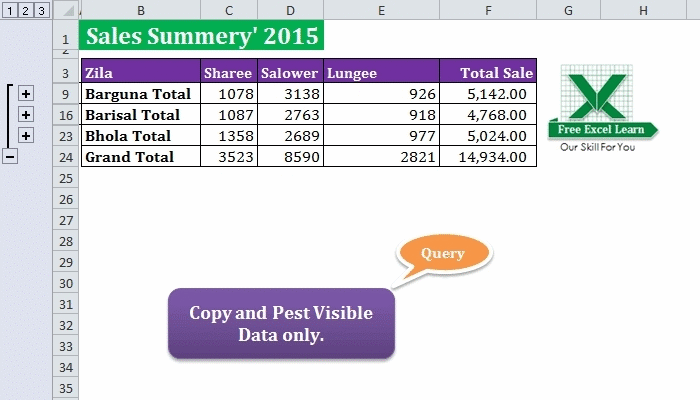Select the Grand Total value 14,934.00
700x400 pixels.
click(487, 157)
